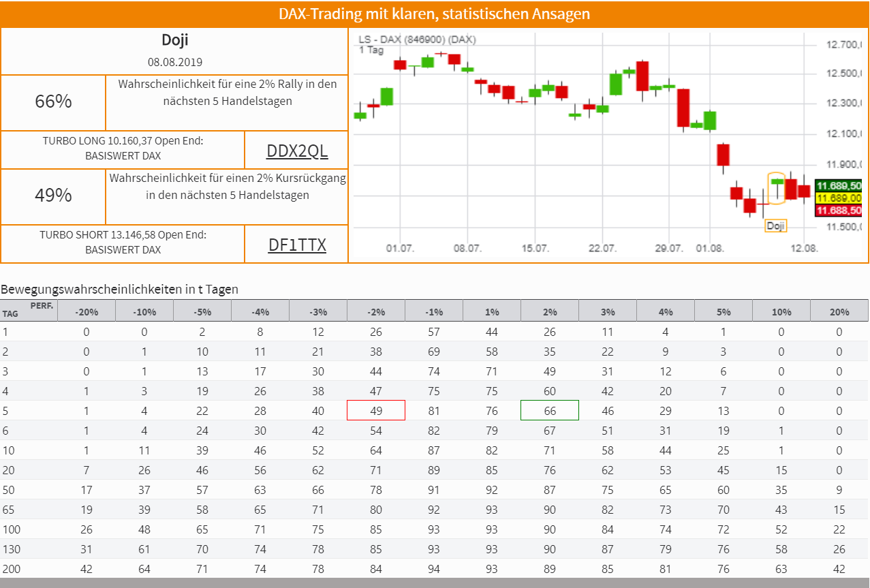The height and width of the screenshot is (588, 870).
Task: Click value 39 in row 10, -5% column
Action: click(202, 450)
